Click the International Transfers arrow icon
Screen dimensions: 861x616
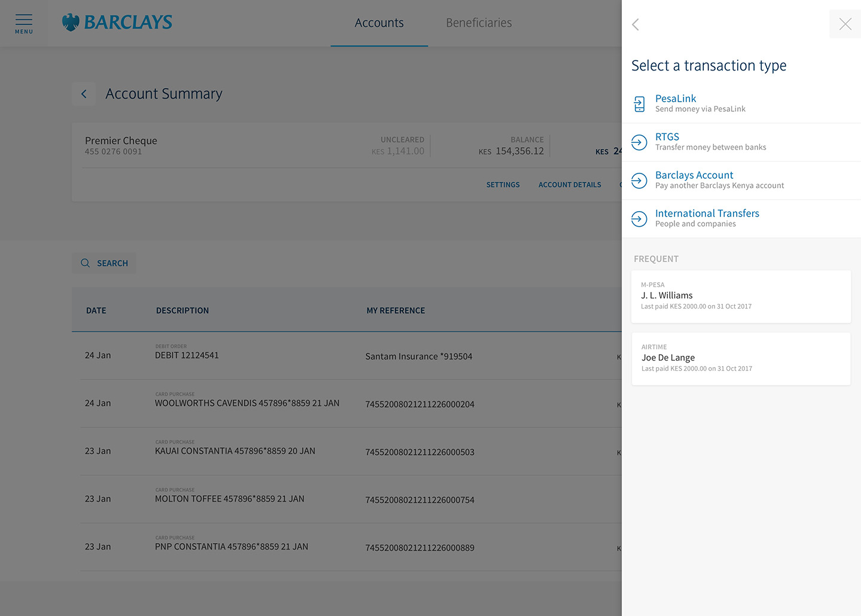click(x=639, y=219)
